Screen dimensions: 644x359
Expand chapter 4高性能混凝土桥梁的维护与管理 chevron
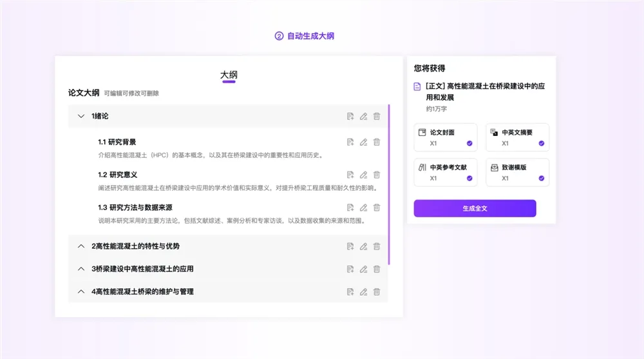(x=81, y=291)
